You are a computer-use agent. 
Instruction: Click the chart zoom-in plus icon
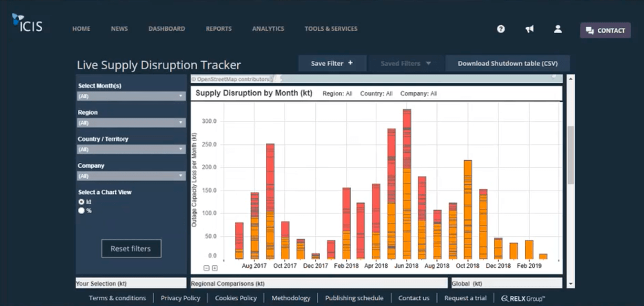(x=215, y=268)
